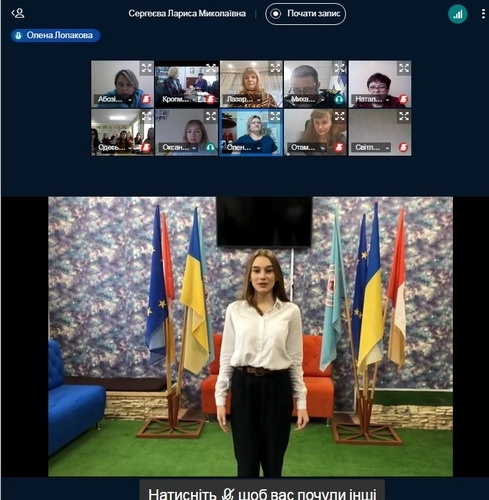Open dropdown arrow next to Оксан… name

[194, 148]
